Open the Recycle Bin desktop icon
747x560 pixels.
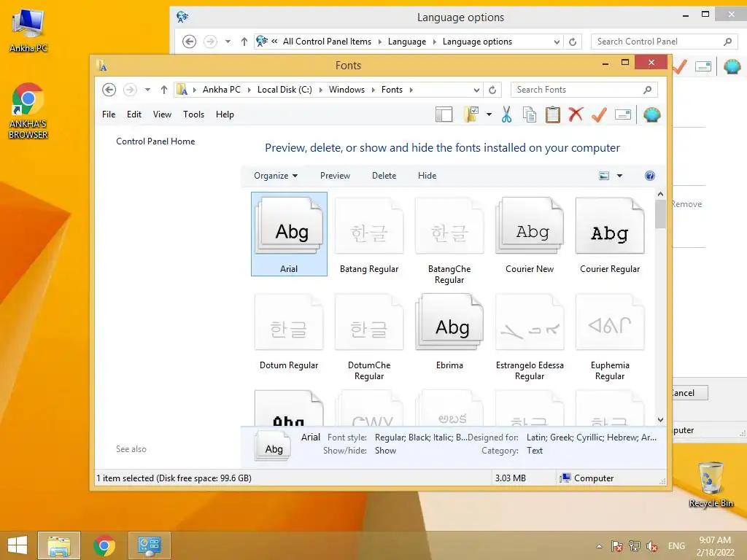711,484
